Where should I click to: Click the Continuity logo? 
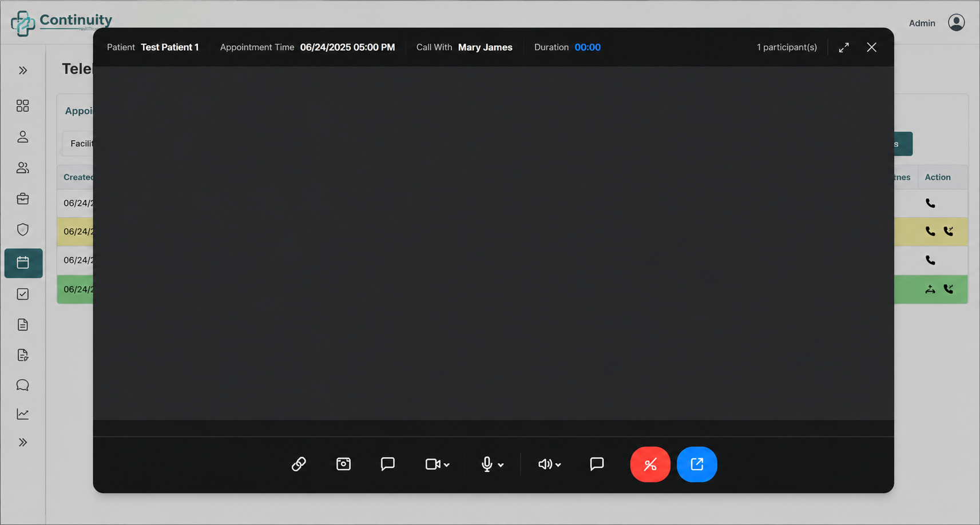pos(61,23)
